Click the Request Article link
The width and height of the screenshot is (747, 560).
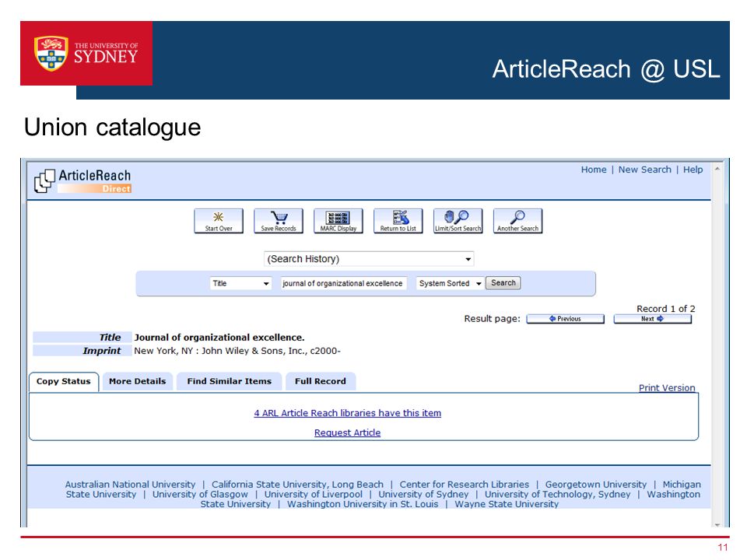pos(347,432)
